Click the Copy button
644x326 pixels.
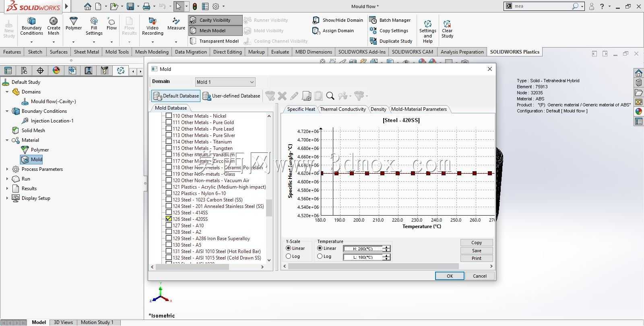point(477,243)
